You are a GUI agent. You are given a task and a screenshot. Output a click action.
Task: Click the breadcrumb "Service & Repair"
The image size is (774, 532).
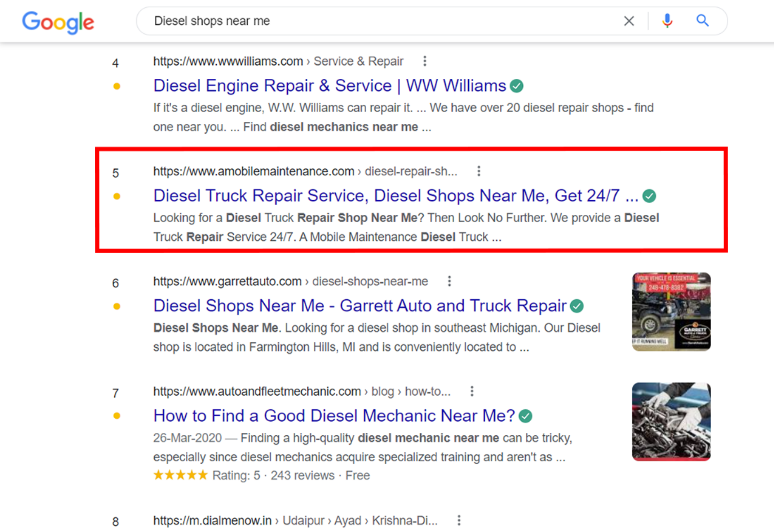point(358,61)
